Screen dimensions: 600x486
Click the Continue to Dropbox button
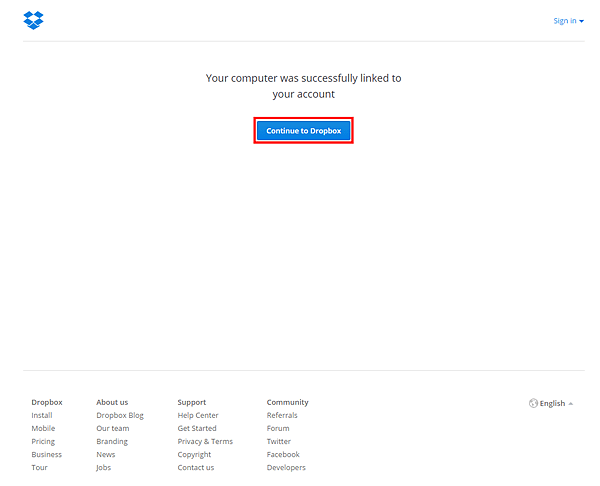tap(303, 130)
